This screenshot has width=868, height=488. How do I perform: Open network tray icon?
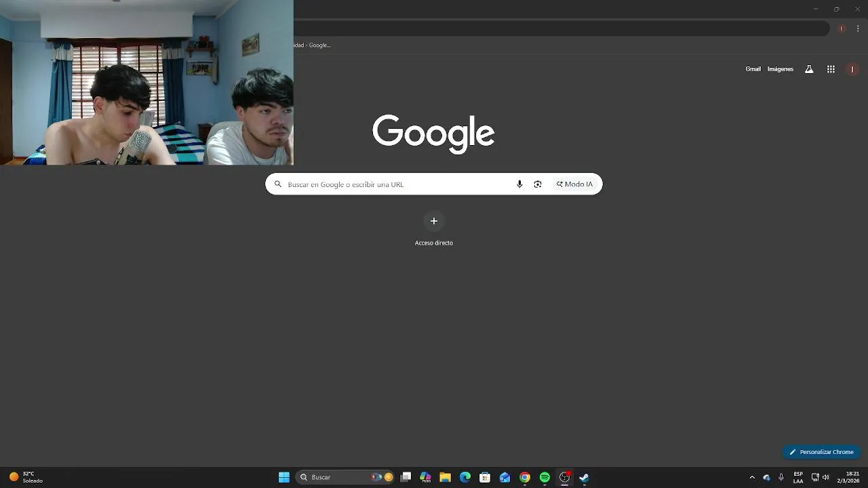click(x=815, y=477)
